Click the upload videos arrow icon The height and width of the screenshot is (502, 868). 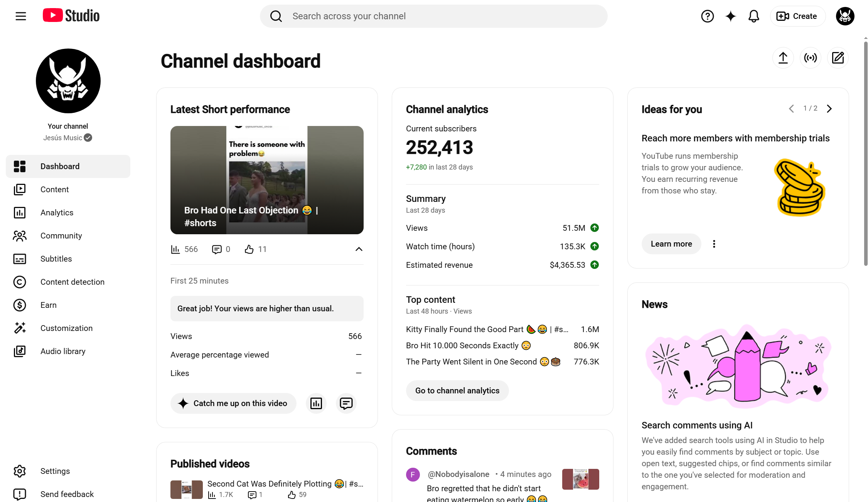(783, 58)
